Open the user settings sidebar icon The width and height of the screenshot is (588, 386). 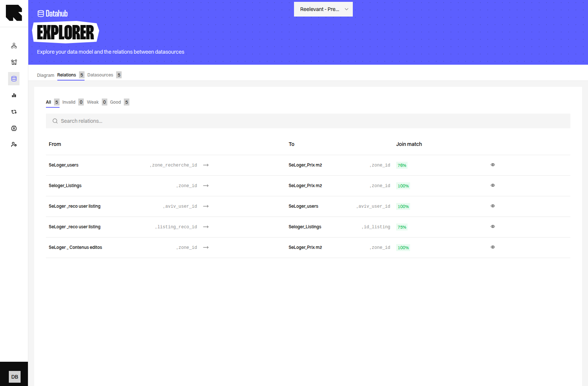click(x=14, y=144)
